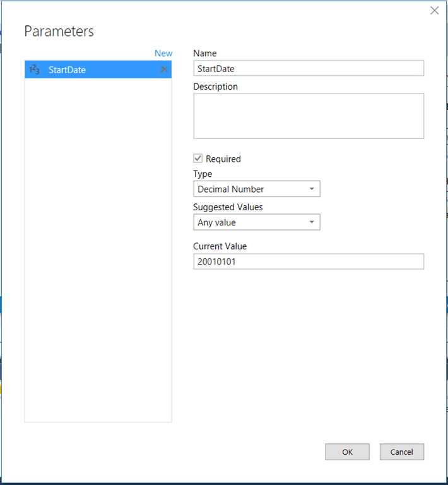Click the Name input field
This screenshot has width=448, height=485.
point(309,68)
